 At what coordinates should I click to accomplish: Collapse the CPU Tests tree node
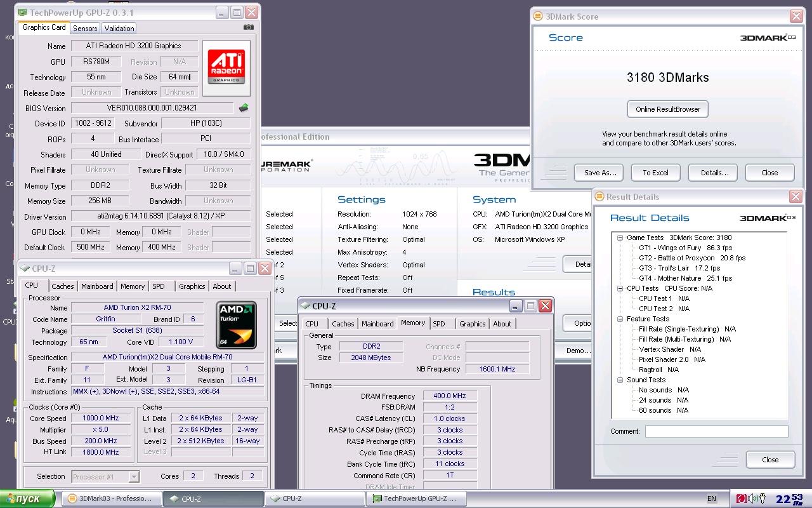click(620, 288)
